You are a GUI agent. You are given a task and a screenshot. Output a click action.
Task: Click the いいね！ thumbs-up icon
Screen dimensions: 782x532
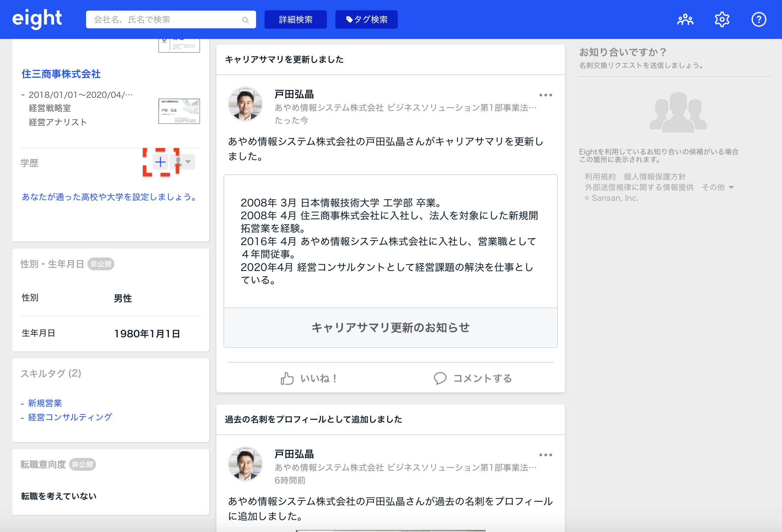click(x=287, y=378)
